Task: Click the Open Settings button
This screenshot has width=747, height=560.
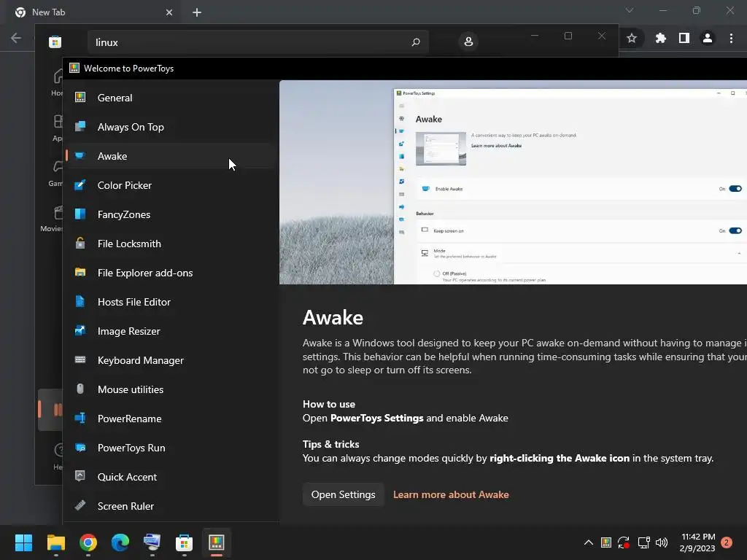Action: pyautogui.click(x=343, y=494)
